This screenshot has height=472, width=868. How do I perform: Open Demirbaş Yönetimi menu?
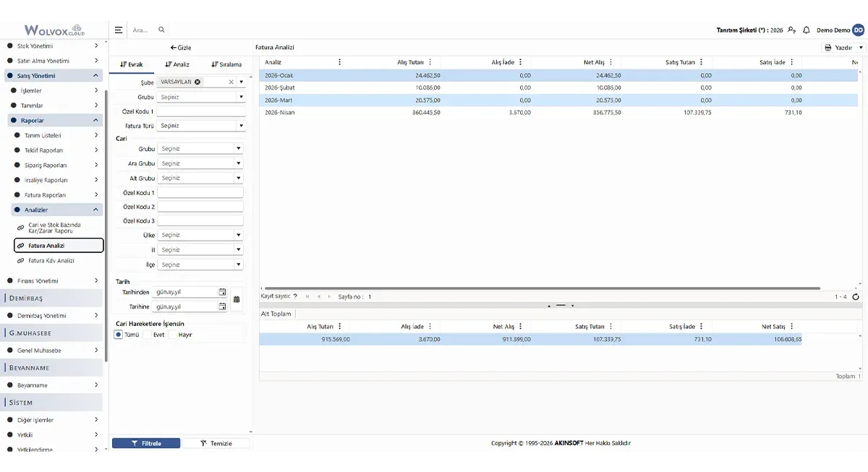[52, 316]
